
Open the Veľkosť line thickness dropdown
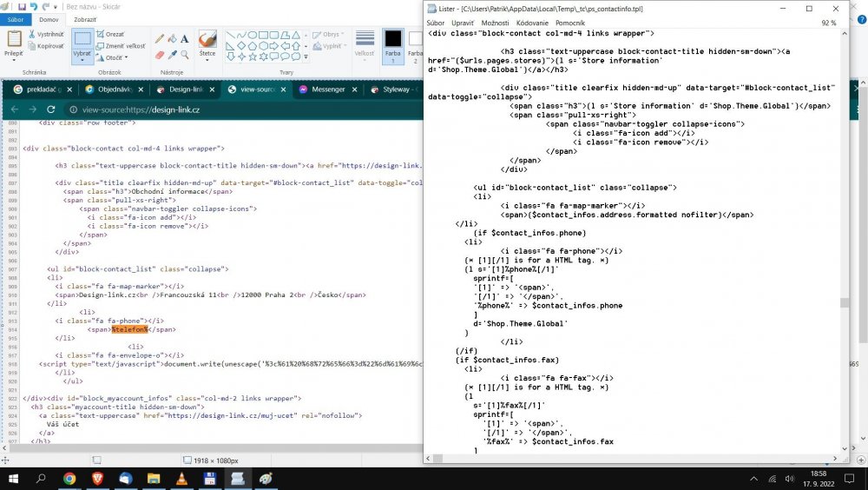[365, 45]
